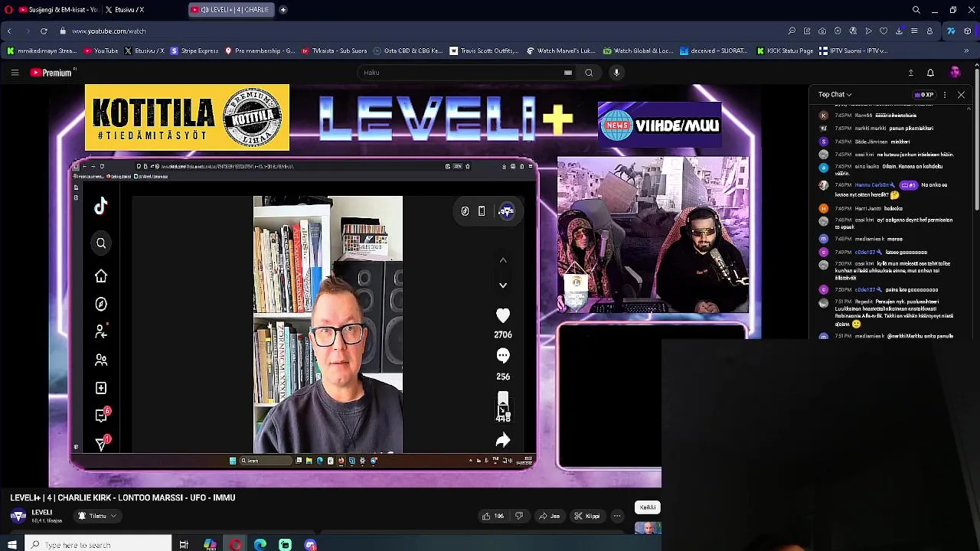Open the Tilattu subscription bell dropdown
This screenshot has height=551, width=980.
click(97, 517)
